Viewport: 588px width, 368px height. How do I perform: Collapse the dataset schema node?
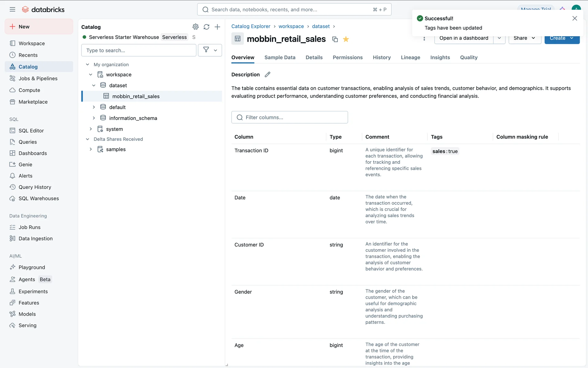click(94, 85)
